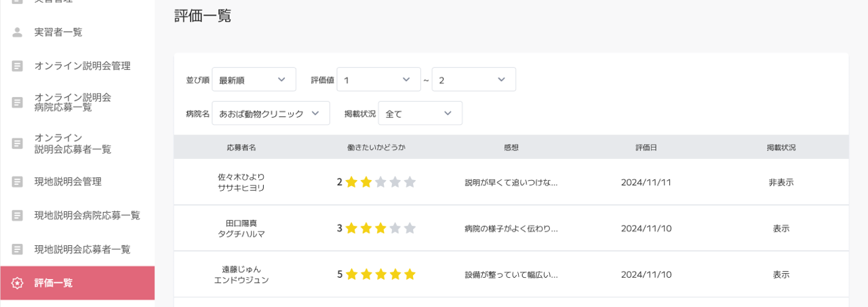Click the person icon beside 実習者一覧
This screenshot has width=868, height=307.
[18, 32]
